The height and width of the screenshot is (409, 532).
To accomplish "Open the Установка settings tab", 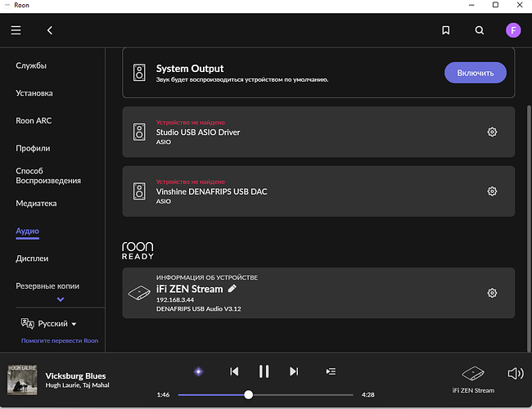I will 34,93.
